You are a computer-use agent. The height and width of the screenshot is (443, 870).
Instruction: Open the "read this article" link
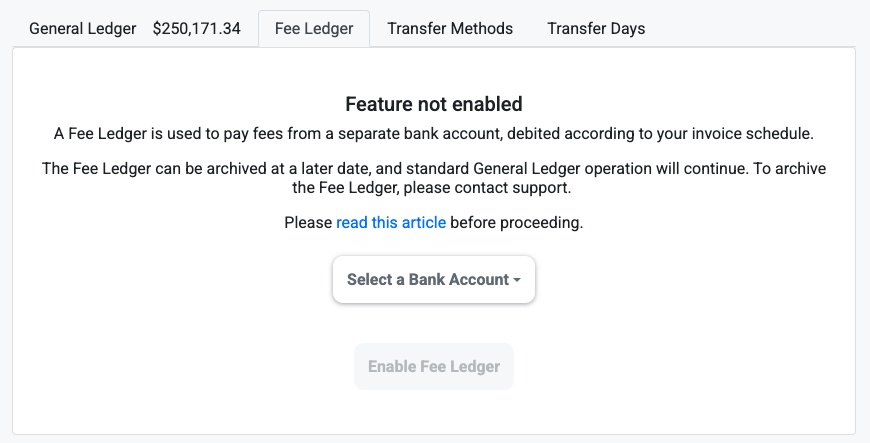(391, 223)
